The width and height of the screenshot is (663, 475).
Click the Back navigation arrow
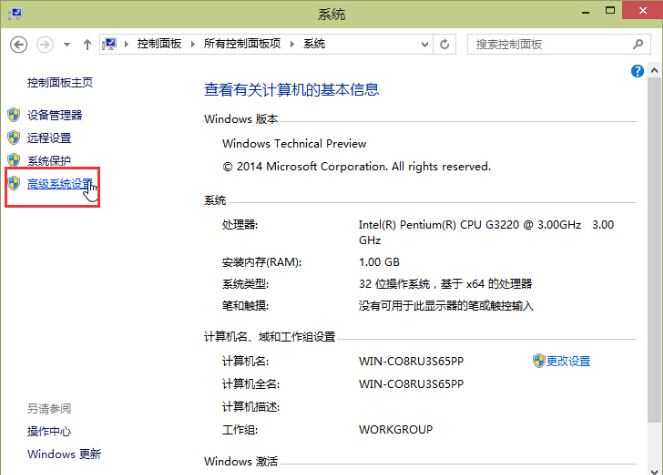19,44
